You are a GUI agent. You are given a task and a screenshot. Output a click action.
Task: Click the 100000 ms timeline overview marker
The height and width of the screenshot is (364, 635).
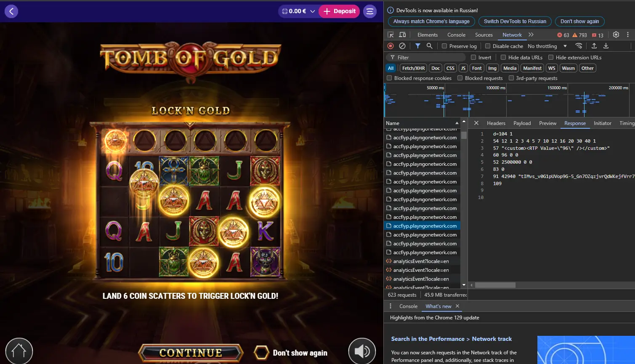click(495, 88)
